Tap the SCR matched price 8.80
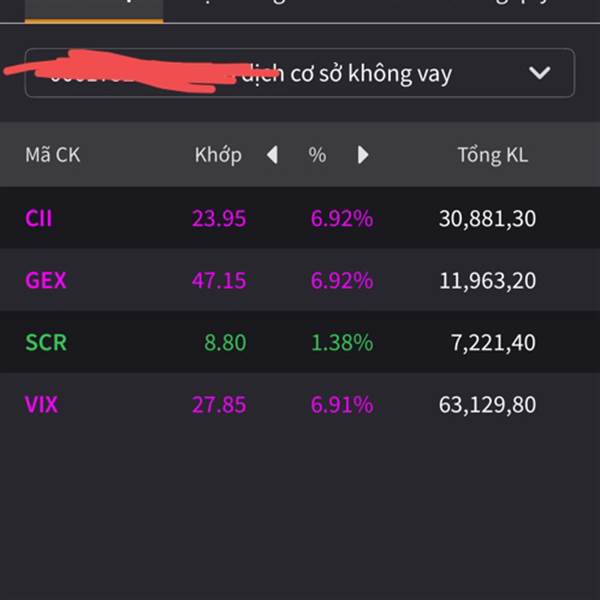Image resolution: width=600 pixels, height=600 pixels. tap(225, 342)
